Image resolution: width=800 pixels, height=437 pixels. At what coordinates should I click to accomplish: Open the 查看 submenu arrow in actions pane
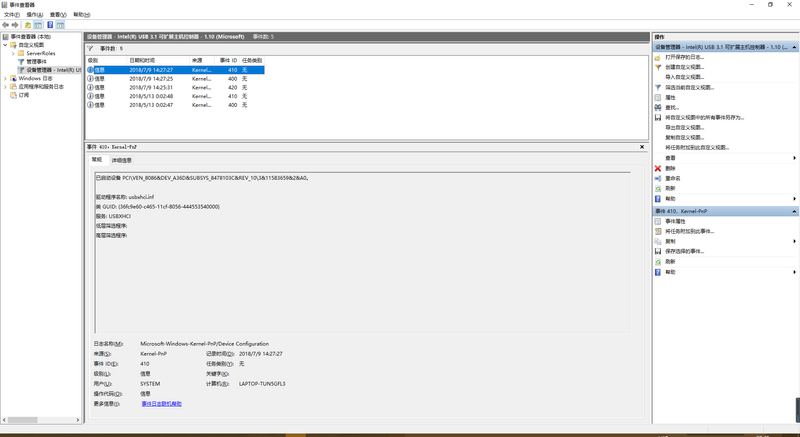pyautogui.click(x=794, y=158)
